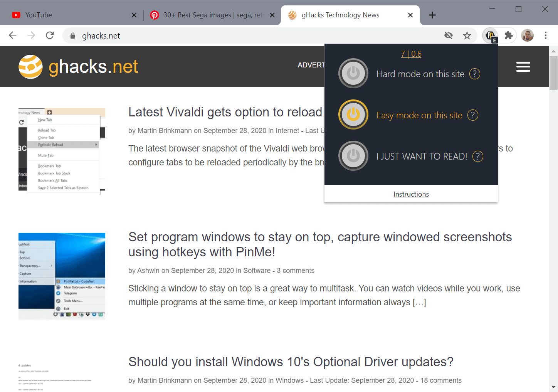Close the gHacks Technology News tab
This screenshot has width=558, height=392.
(x=410, y=15)
